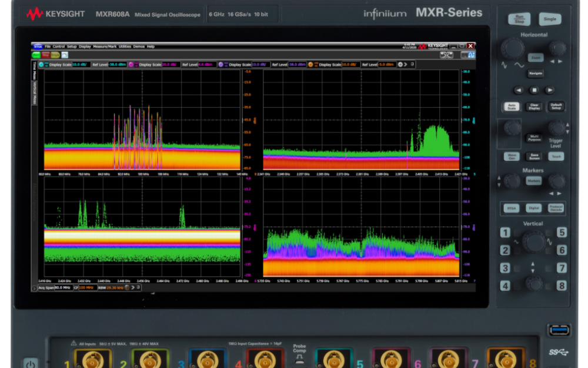Click the cyan Display Scale 10.0 dB/ field

coord(81,65)
